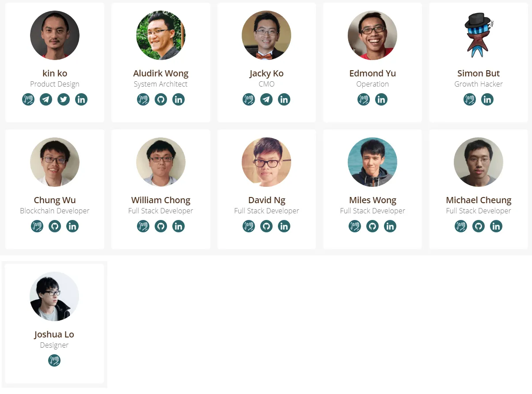The width and height of the screenshot is (532, 394).
Task: Click William Chong's LinkedIn icon
Action: pos(179,226)
